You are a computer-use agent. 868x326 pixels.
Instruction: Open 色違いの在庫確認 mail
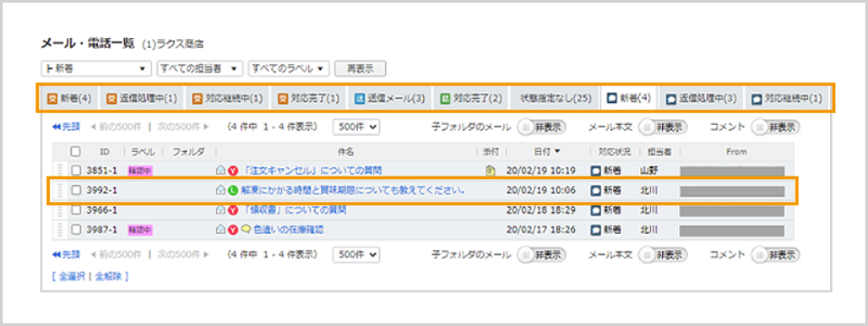[288, 229]
